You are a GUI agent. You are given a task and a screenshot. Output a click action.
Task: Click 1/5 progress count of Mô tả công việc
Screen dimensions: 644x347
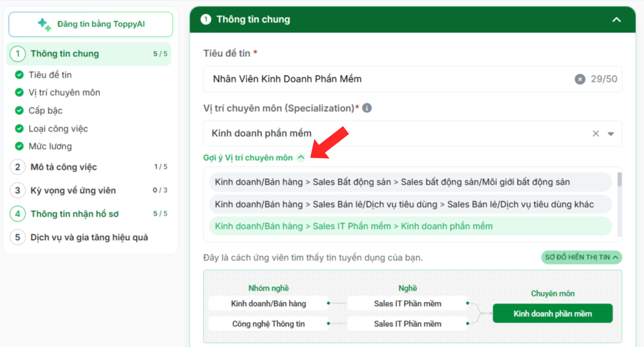(160, 167)
